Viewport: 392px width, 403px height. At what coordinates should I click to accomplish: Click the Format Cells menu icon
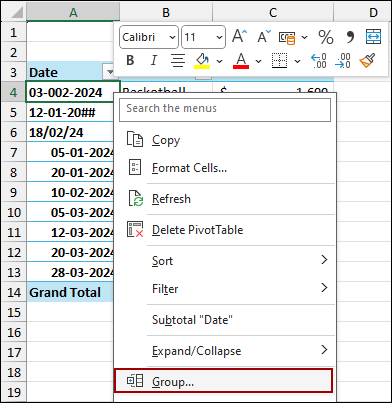pos(135,167)
